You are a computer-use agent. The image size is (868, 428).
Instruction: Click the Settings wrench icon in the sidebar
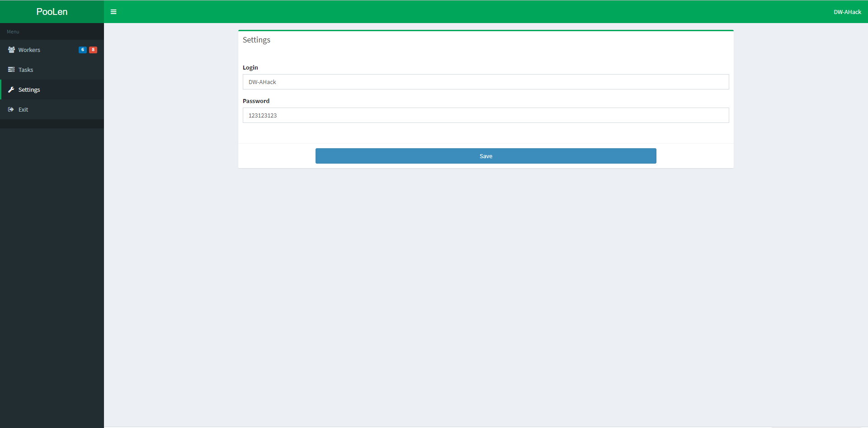11,89
